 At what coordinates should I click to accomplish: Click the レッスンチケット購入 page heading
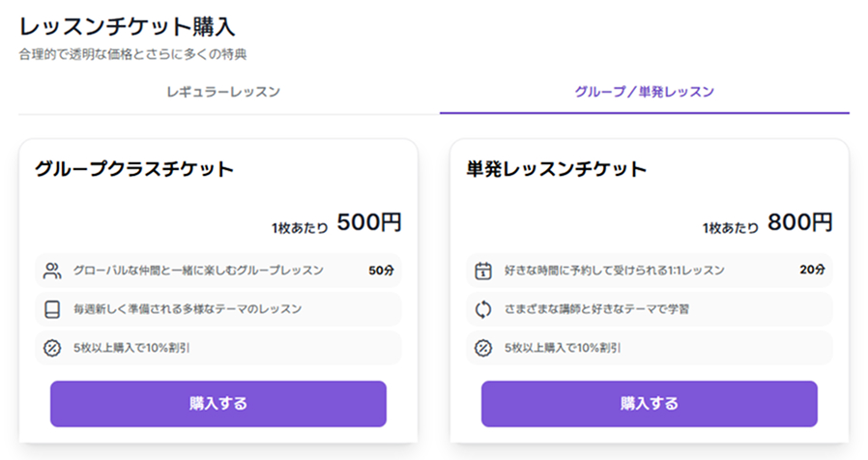(x=127, y=26)
